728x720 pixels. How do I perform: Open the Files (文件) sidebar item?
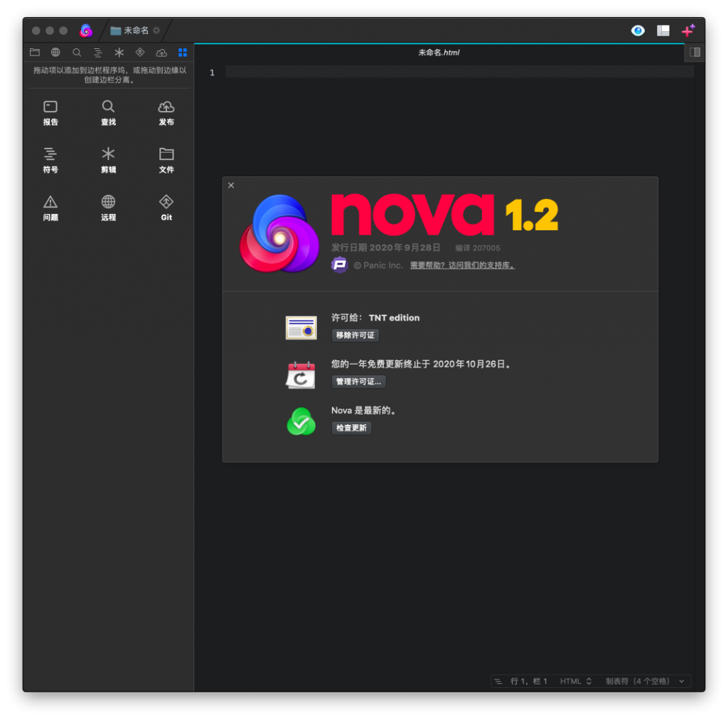[166, 160]
